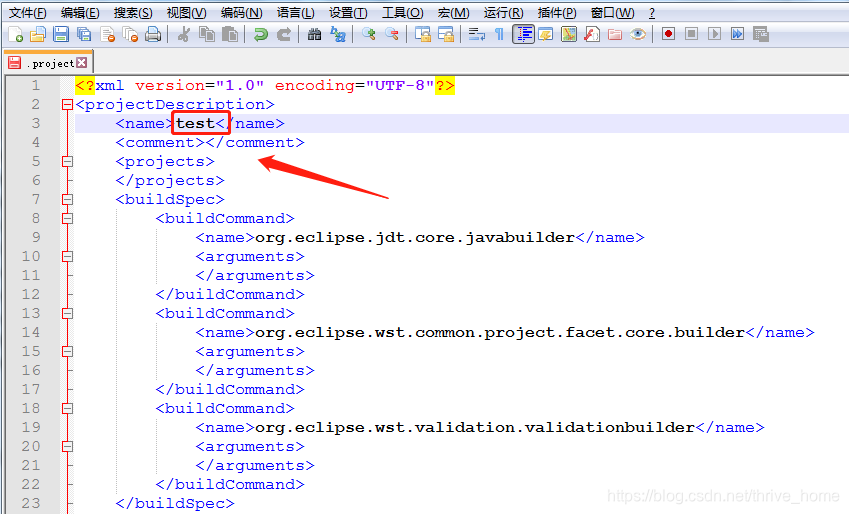This screenshot has width=849, height=514.
Task: Open the 插件(P) menu
Action: (x=557, y=12)
